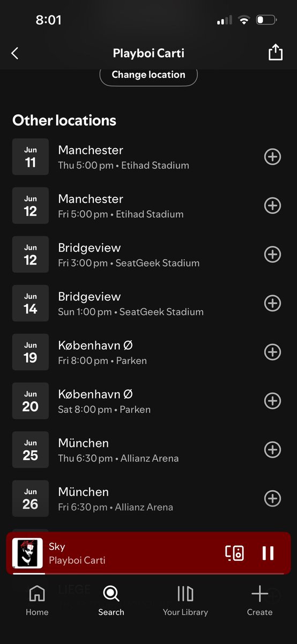Switch to the Search tab

point(111,601)
